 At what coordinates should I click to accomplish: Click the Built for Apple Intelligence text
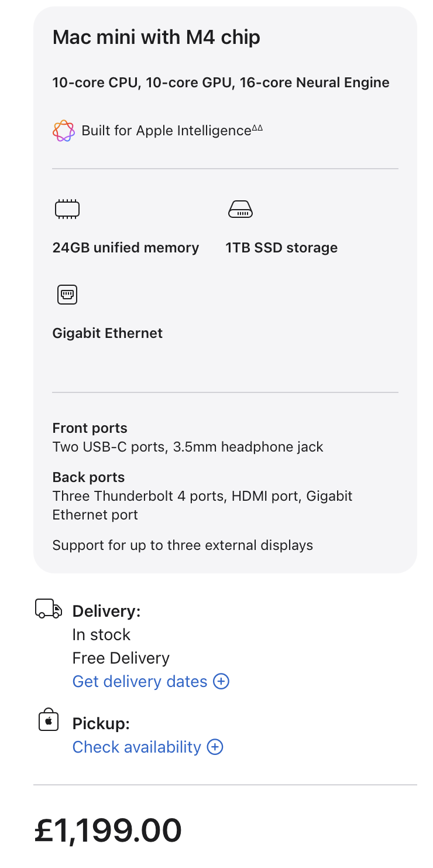point(166,131)
